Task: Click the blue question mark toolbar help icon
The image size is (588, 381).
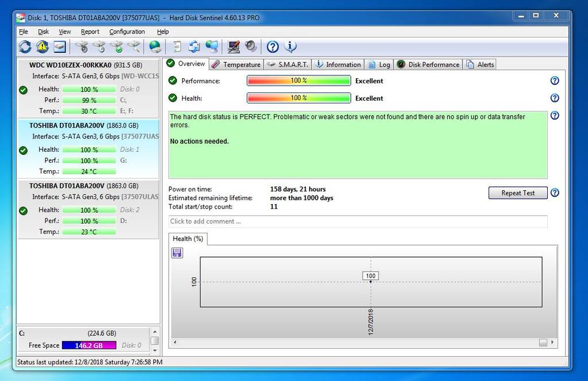Action: point(273,47)
